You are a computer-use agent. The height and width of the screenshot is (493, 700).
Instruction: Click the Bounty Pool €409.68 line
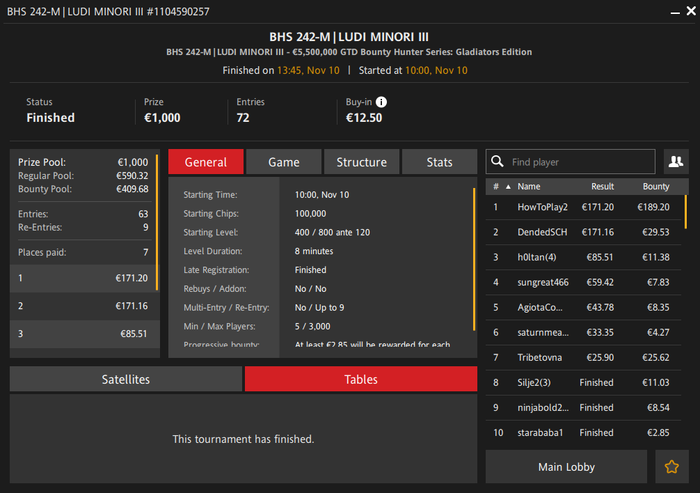point(83,189)
